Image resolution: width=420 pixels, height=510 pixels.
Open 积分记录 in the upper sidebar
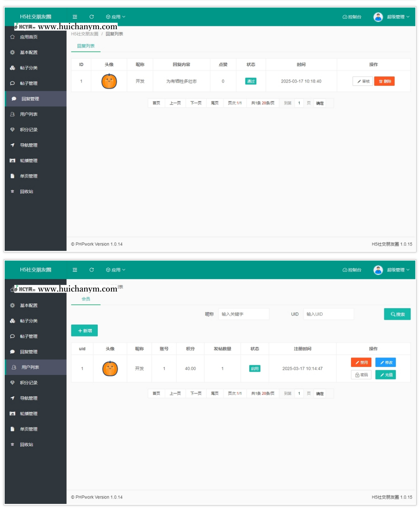tap(29, 130)
